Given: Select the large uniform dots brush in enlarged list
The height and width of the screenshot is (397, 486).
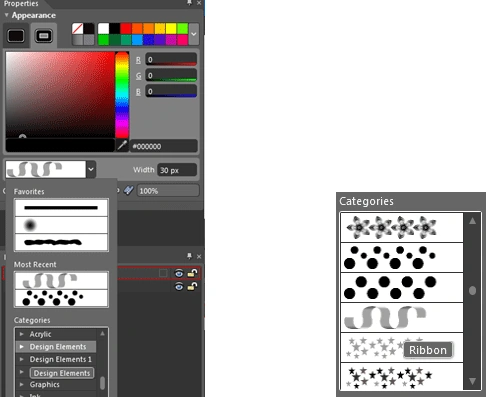Looking at the screenshot, I should [402, 288].
